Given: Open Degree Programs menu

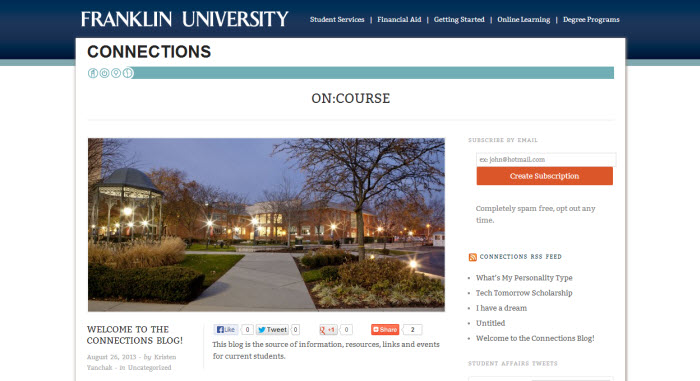Looking at the screenshot, I should pos(591,19).
